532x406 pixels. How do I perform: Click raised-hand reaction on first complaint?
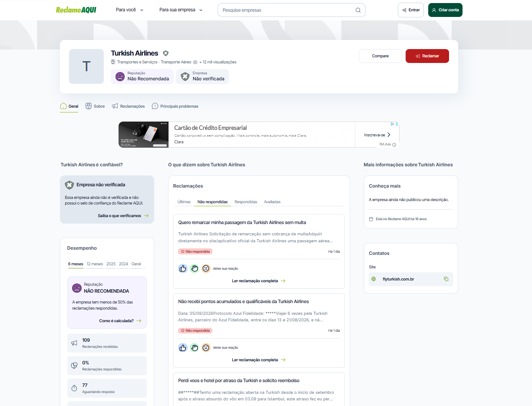pyautogui.click(x=194, y=268)
